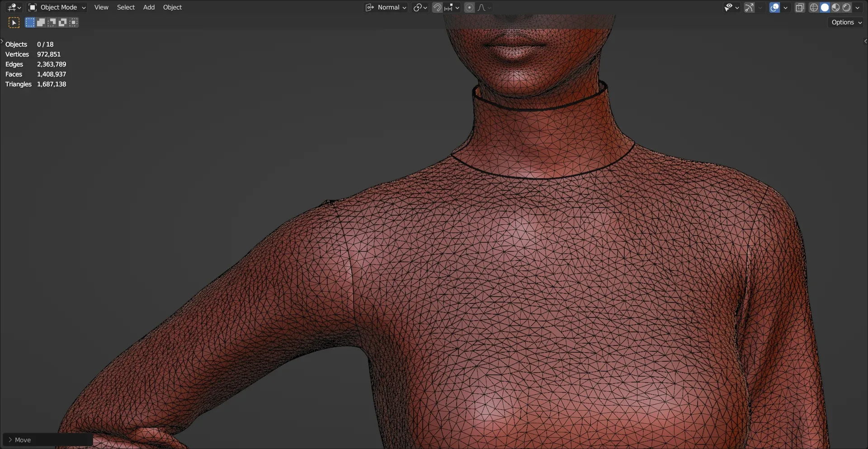Select the Select Box tool icon
This screenshot has width=868, height=449.
pyautogui.click(x=14, y=23)
